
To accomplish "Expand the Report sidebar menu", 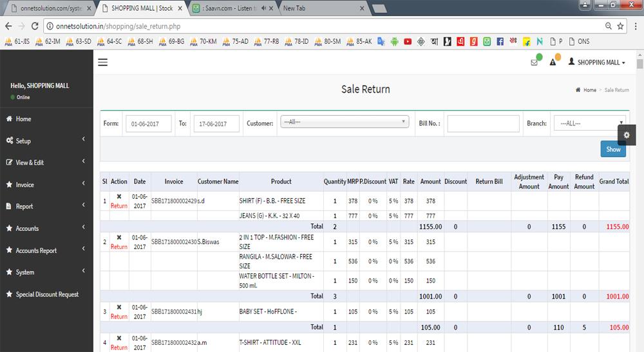I will pyautogui.click(x=46, y=207).
